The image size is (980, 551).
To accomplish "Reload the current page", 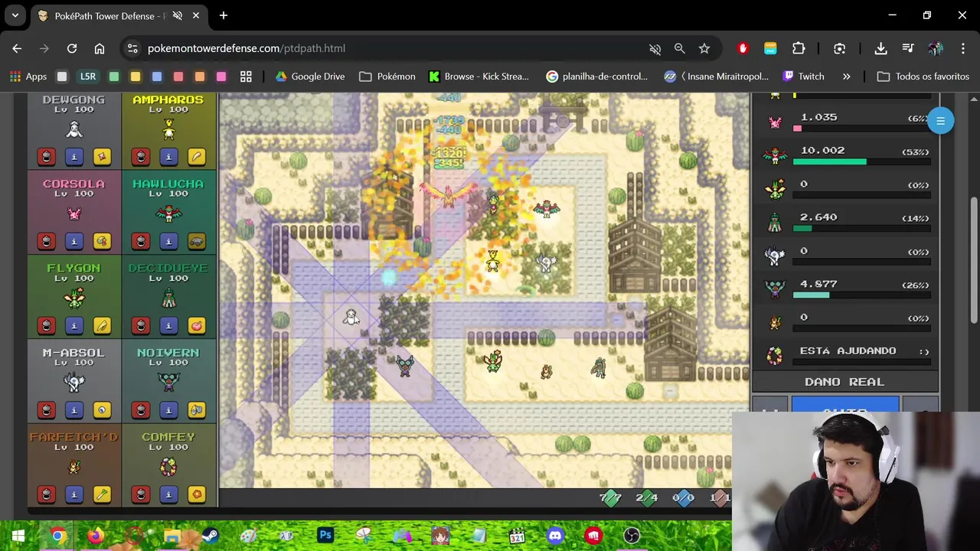I will coord(72,48).
